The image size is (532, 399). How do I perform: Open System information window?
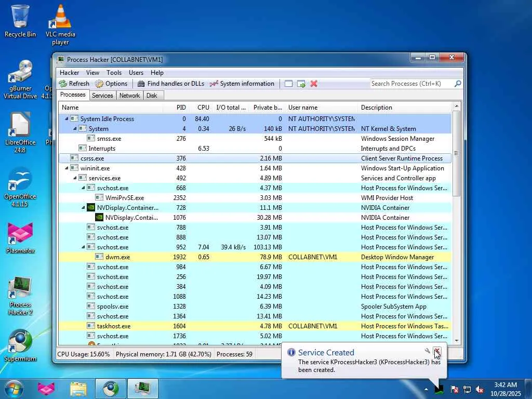coord(242,84)
